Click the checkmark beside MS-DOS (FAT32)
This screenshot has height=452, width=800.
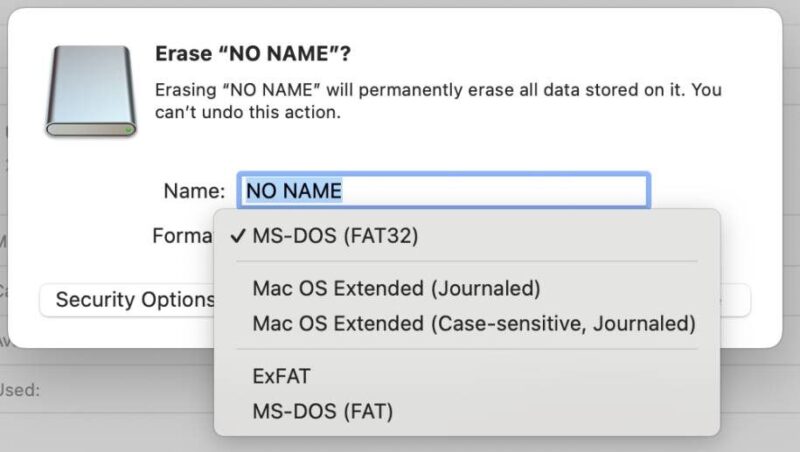tap(238, 237)
